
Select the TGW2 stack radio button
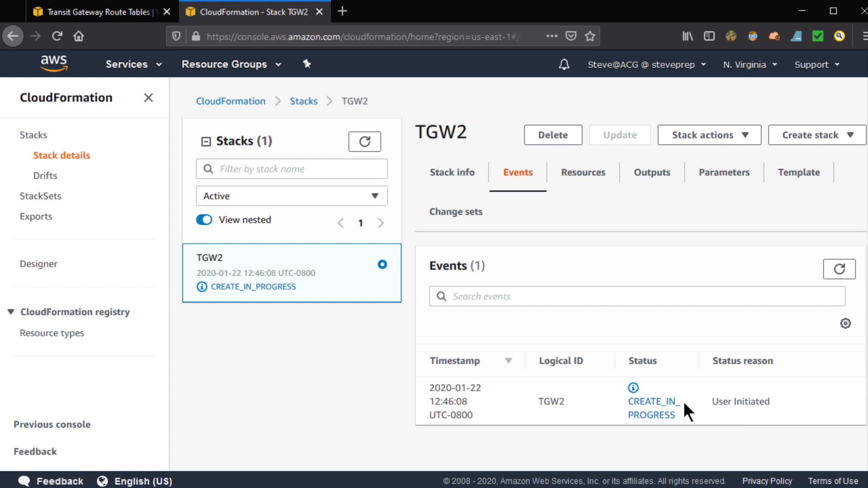coord(382,264)
